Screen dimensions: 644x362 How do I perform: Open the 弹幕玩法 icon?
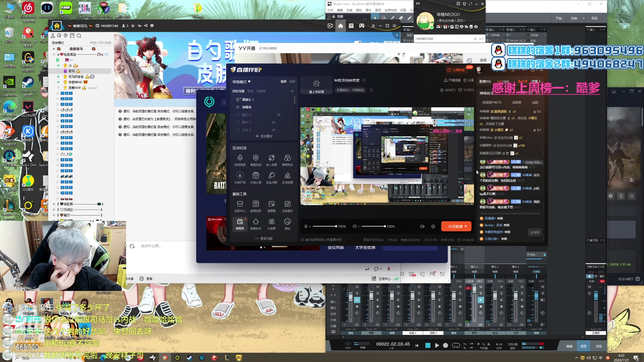[x=287, y=160]
